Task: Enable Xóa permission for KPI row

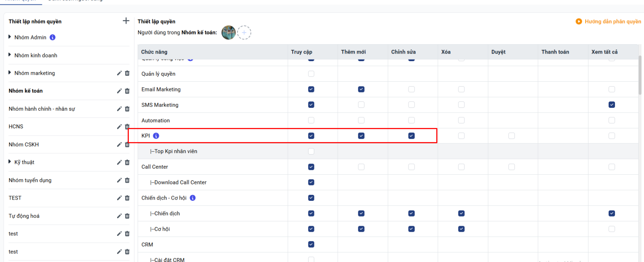Action: [461, 136]
